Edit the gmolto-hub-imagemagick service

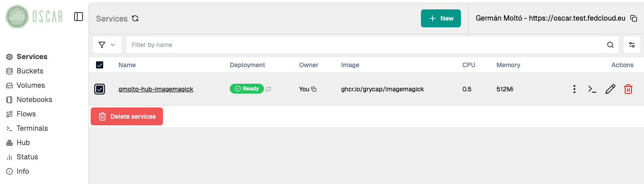click(610, 89)
